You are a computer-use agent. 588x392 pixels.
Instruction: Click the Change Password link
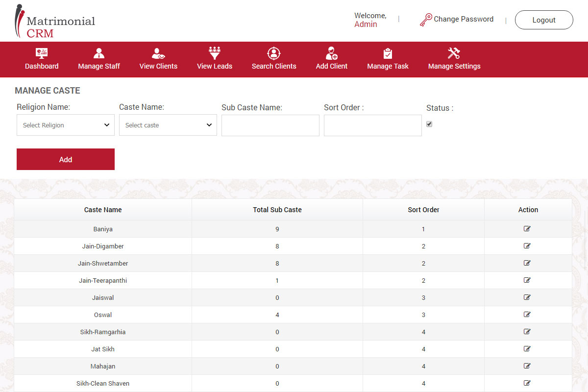pyautogui.click(x=463, y=19)
